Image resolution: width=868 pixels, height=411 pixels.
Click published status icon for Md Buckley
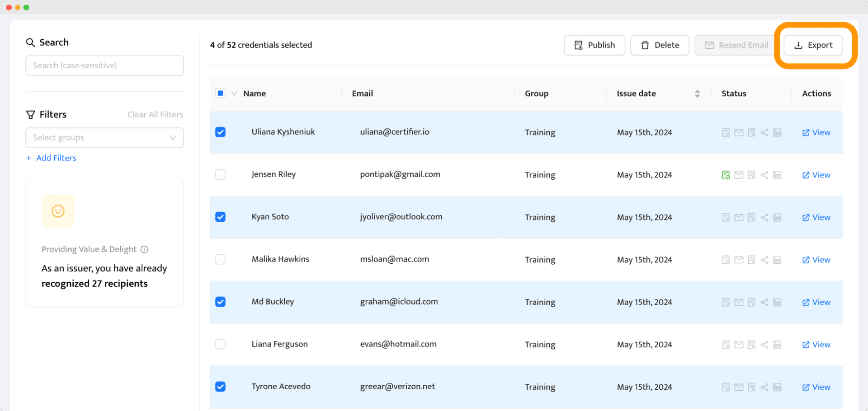click(726, 302)
